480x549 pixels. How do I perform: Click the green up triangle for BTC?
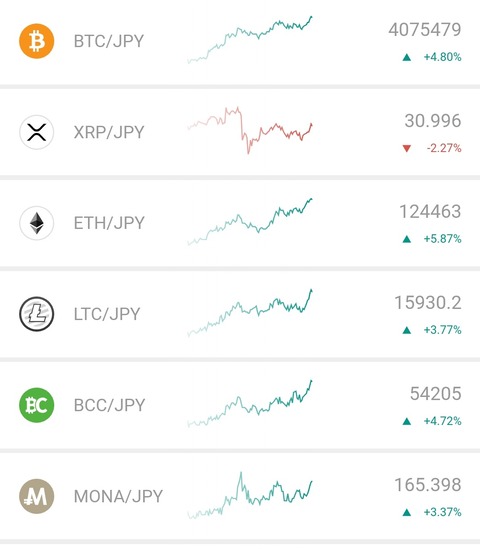[x=406, y=57]
